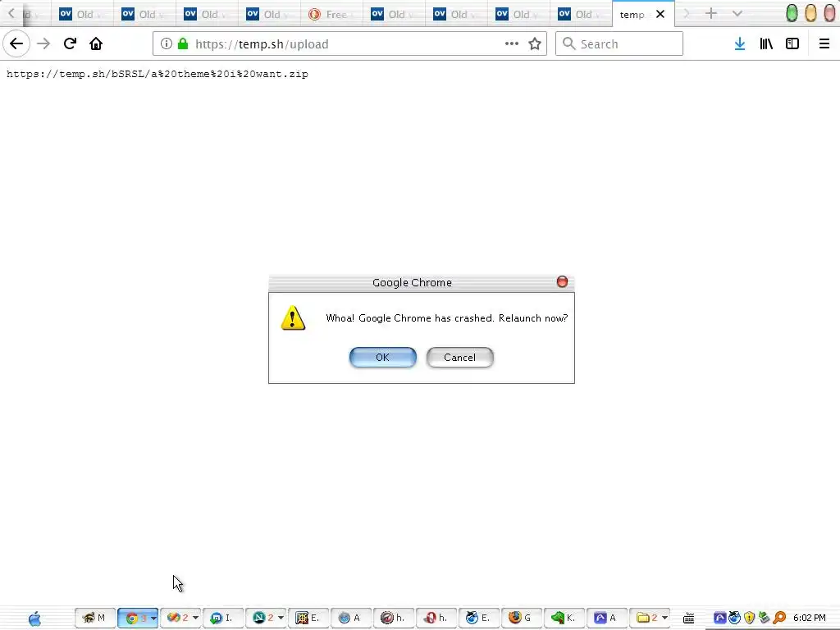
Task: Expand the Netscape taskbar group dropdown
Action: tap(281, 619)
